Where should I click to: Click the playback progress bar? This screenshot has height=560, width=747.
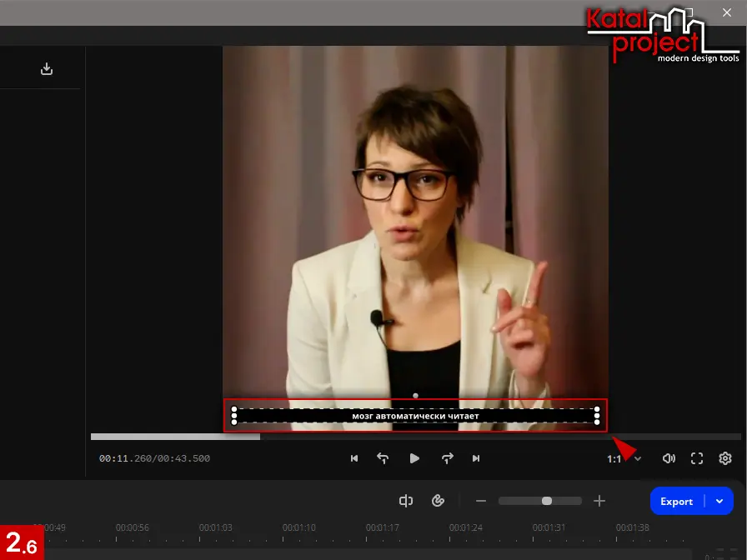point(415,437)
